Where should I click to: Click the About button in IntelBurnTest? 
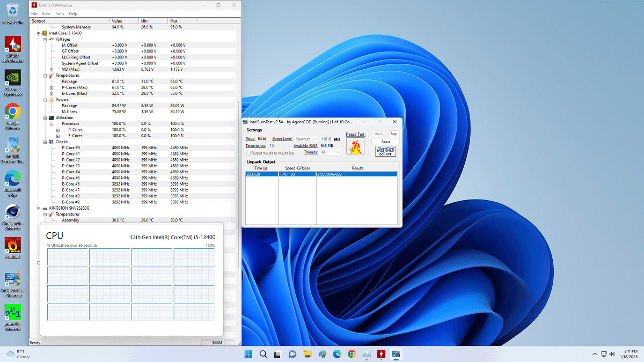[385, 142]
